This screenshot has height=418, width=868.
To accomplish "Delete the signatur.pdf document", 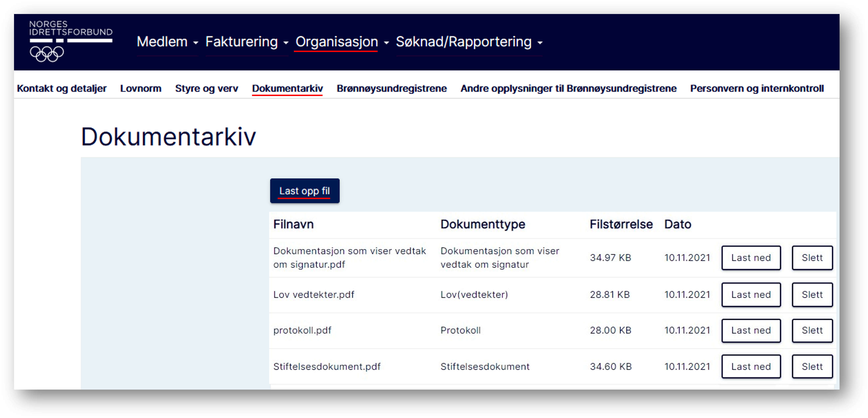I will click(x=812, y=258).
